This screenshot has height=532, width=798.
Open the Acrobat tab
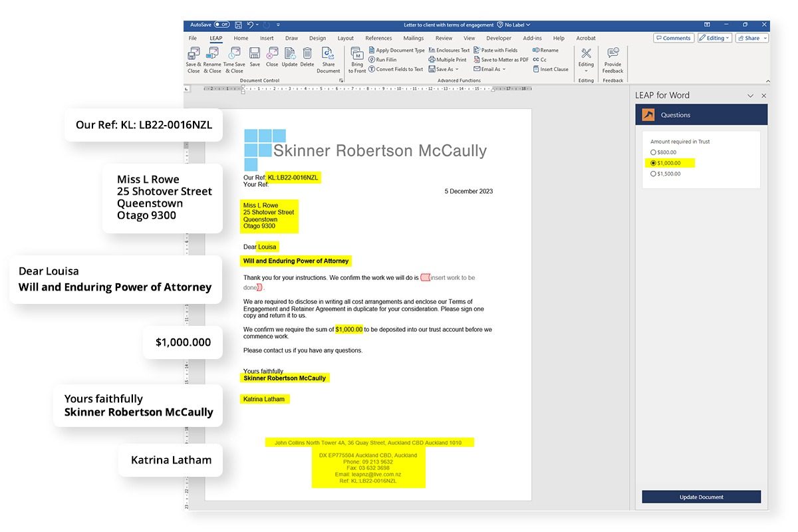click(586, 38)
